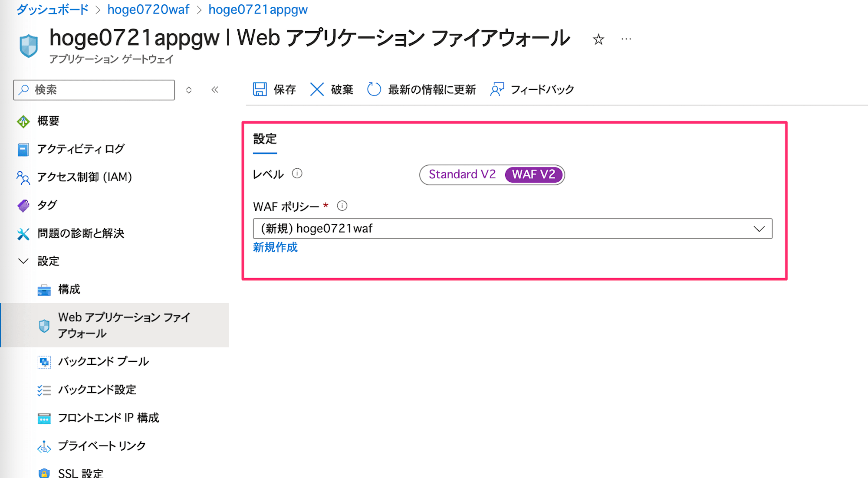
Task: Click the SSL 設定 lock shield icon
Action: pyautogui.click(x=44, y=473)
